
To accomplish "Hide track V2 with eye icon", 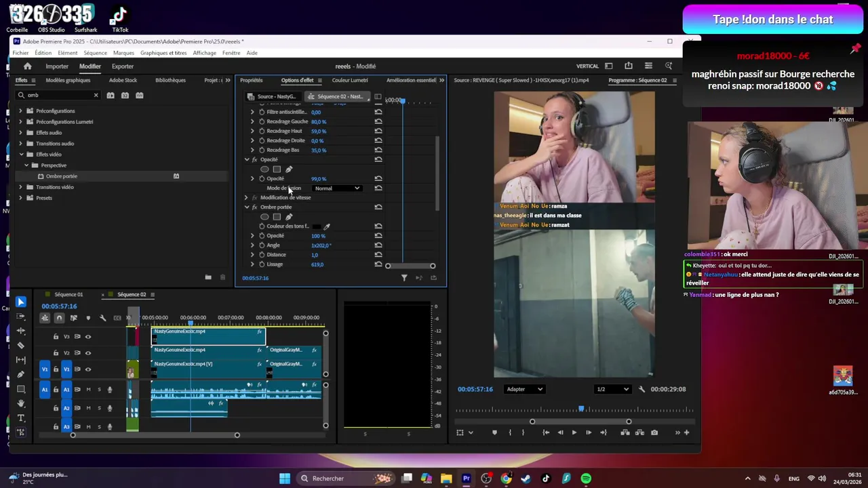I will (x=87, y=353).
